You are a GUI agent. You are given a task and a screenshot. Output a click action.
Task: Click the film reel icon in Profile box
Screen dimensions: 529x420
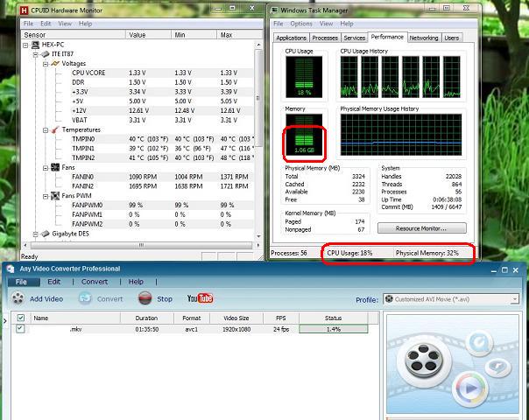[x=389, y=299]
